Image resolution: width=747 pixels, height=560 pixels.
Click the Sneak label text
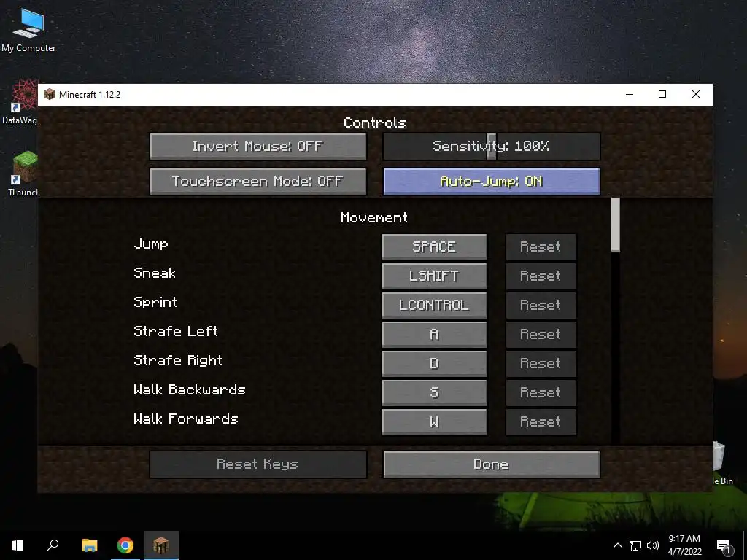point(155,273)
